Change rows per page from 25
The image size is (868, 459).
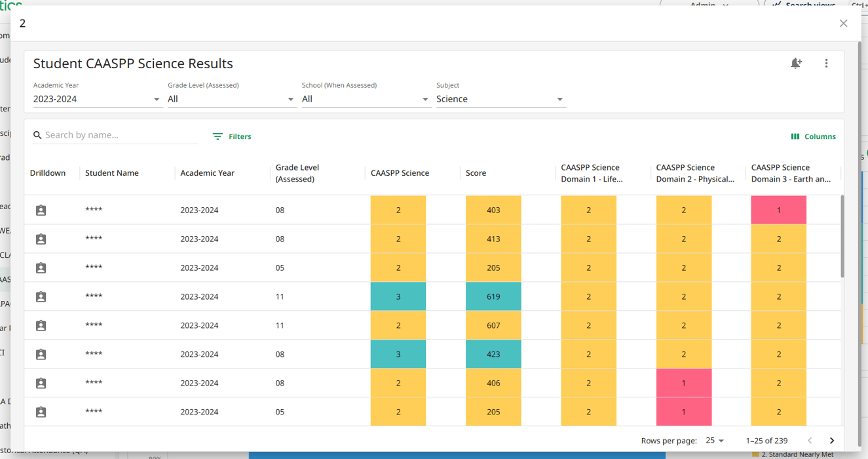715,441
